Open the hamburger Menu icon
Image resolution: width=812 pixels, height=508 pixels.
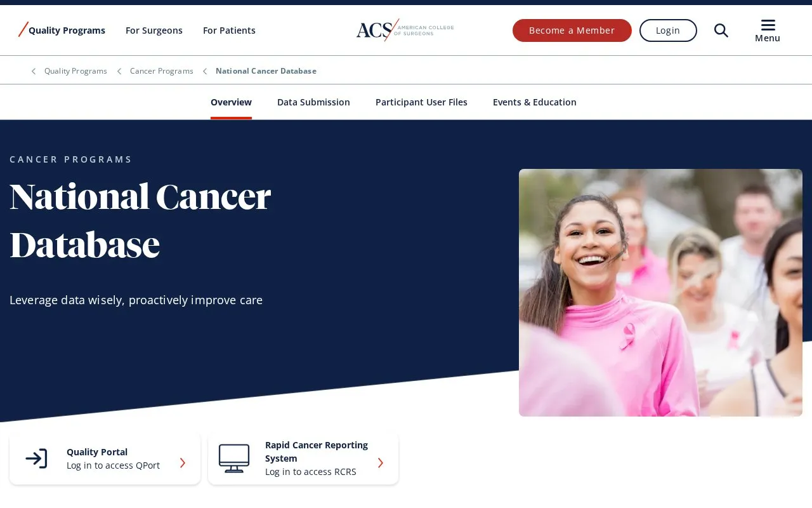(x=768, y=25)
